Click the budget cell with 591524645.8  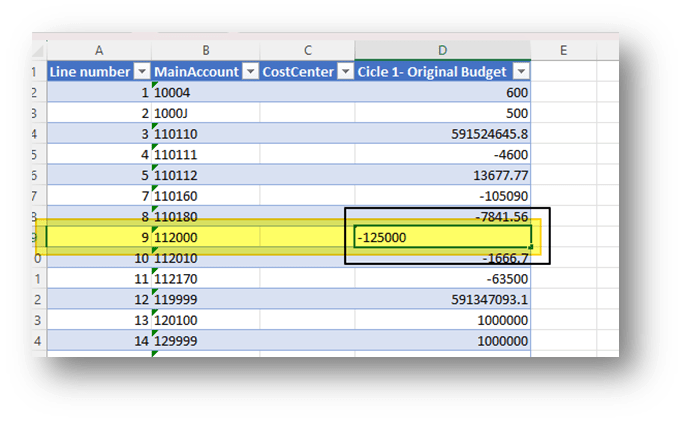pyautogui.click(x=442, y=133)
